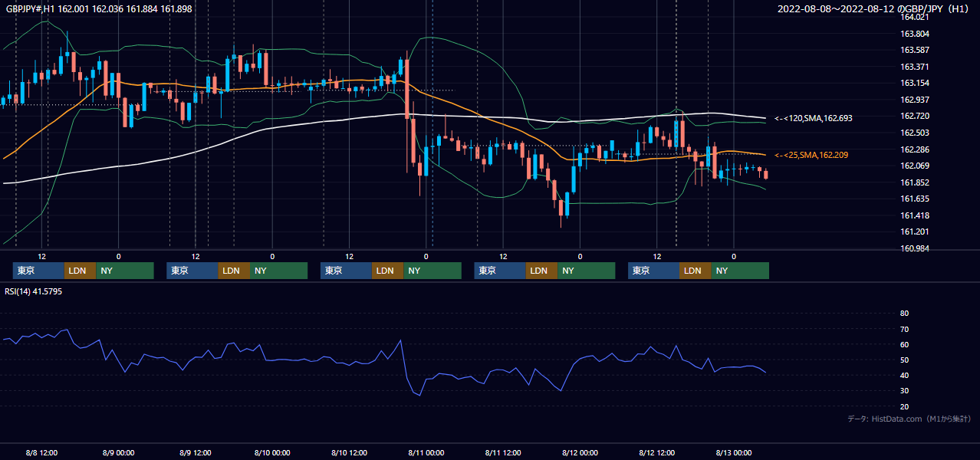Click the 8/9 12:00 time axis label
This screenshot has width=980, height=460.
[196, 452]
